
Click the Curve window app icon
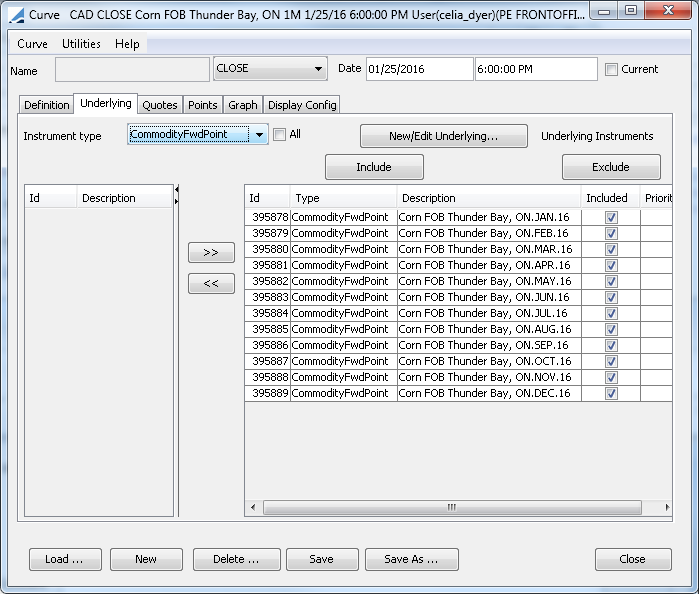click(x=16, y=15)
